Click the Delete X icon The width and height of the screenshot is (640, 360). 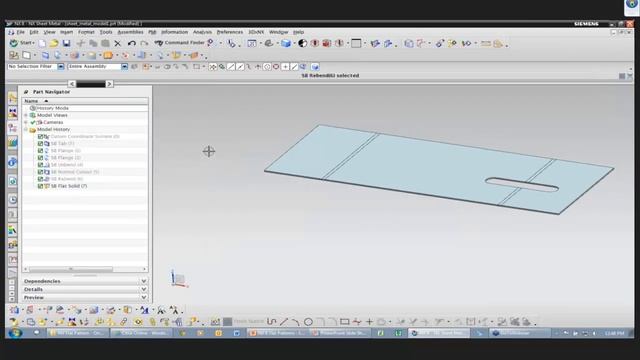118,43
